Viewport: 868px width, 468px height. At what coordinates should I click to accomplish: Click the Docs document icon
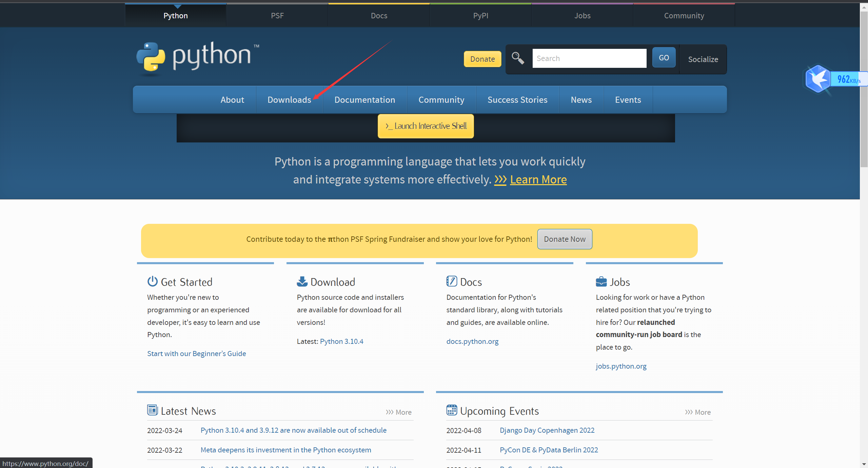point(452,281)
